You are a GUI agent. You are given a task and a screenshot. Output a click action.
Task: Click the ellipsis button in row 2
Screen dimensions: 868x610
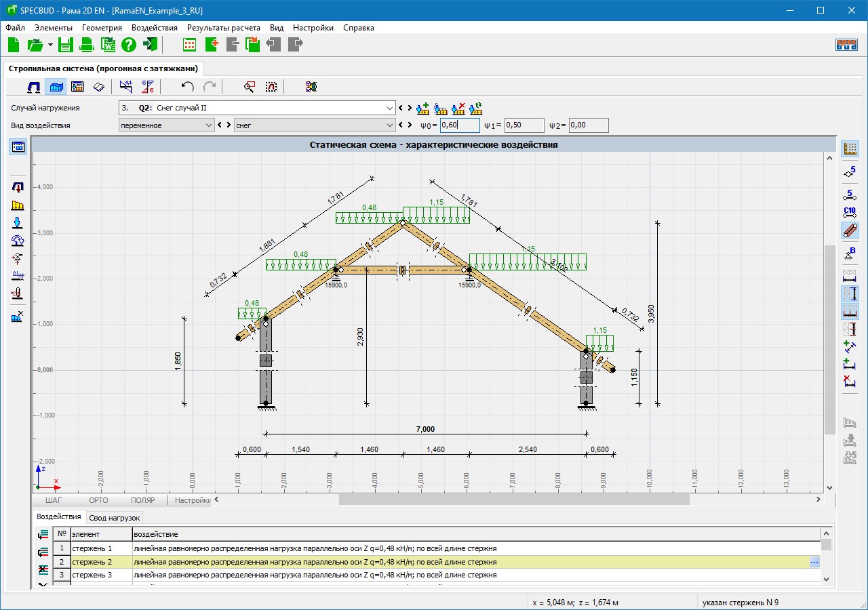[814, 562]
